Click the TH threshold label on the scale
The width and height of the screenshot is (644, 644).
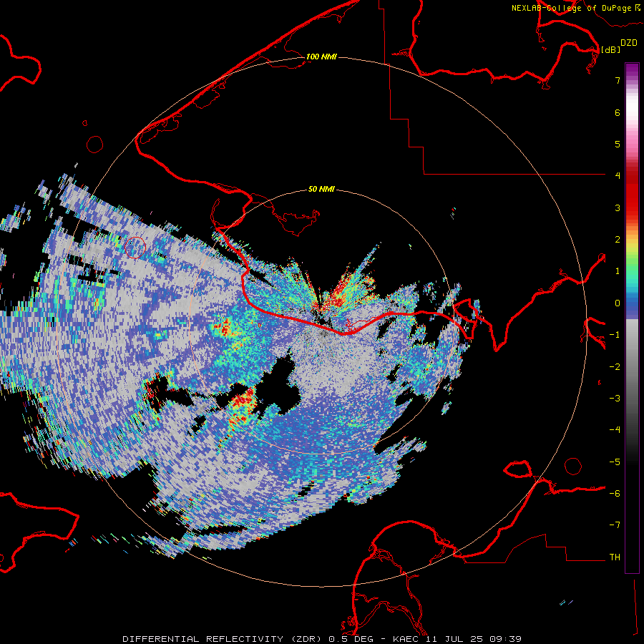coord(615,557)
